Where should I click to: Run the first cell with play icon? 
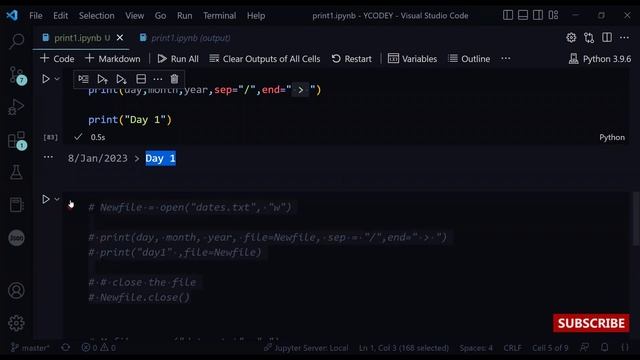click(x=46, y=79)
